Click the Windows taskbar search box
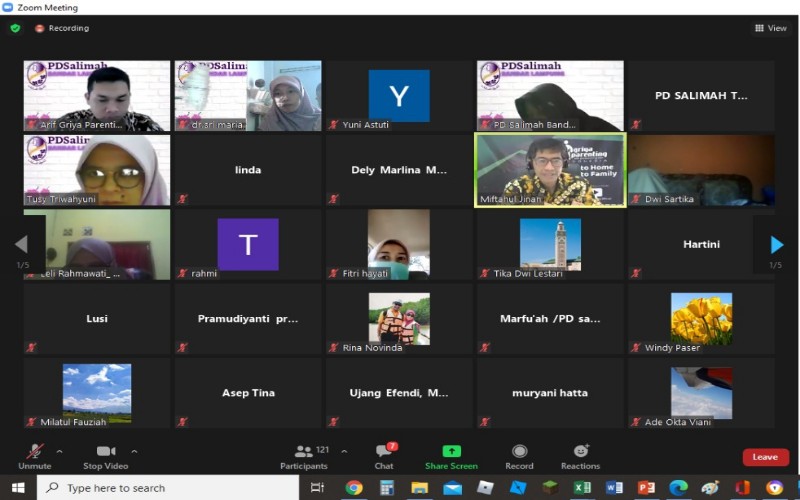 (168, 488)
